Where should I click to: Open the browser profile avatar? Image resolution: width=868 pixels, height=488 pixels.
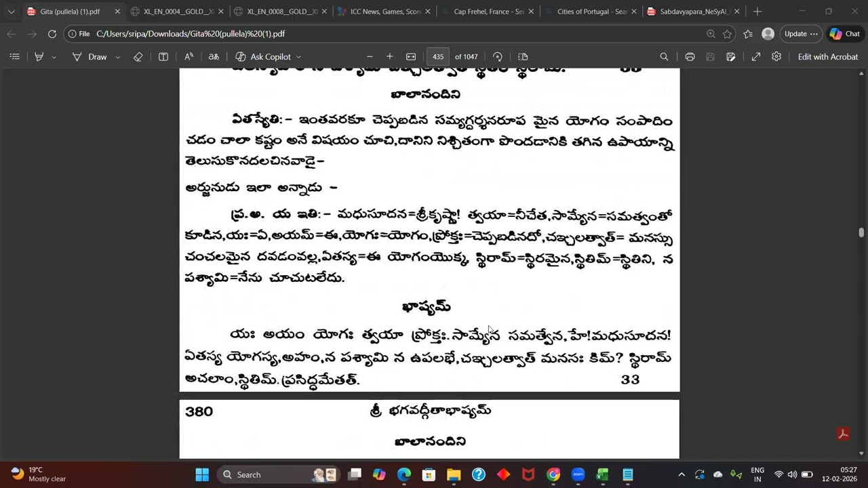pyautogui.click(x=768, y=34)
